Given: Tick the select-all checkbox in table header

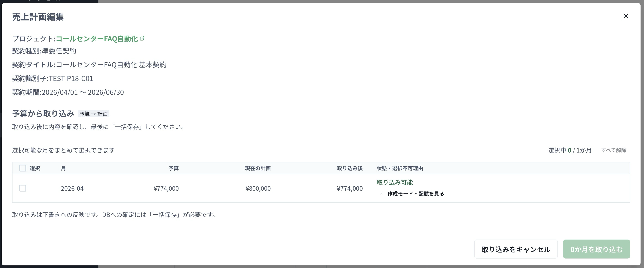Looking at the screenshot, I should 23,168.
